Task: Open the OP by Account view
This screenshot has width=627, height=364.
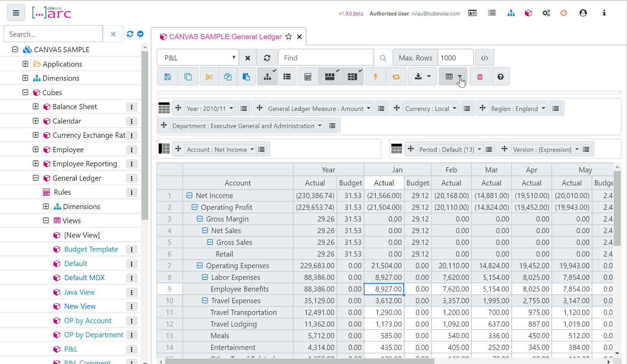Action: [88, 321]
